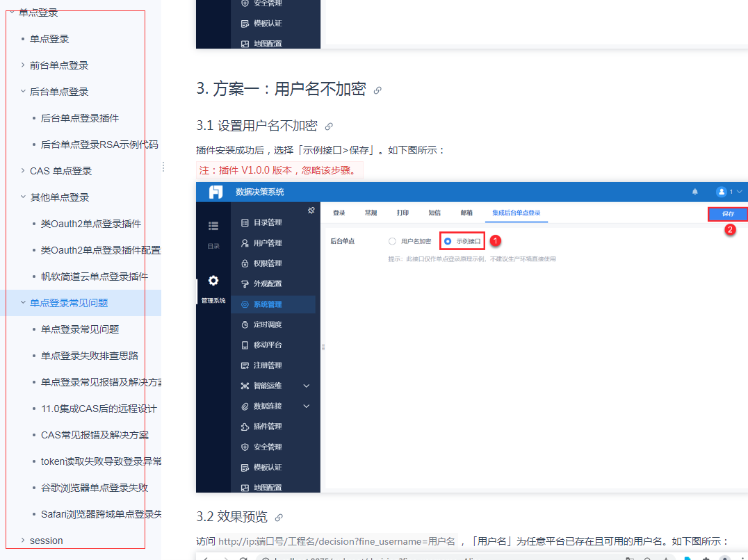Switch to the 集成后台单点登录 tab
Image resolution: width=748 pixels, height=560 pixels.
(516, 213)
